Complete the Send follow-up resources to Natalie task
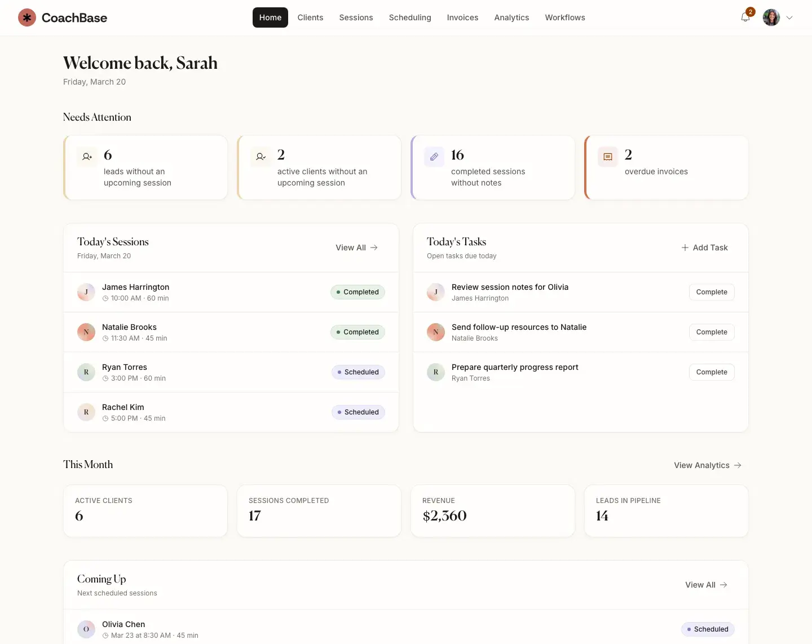This screenshot has width=812, height=644. pyautogui.click(x=712, y=332)
